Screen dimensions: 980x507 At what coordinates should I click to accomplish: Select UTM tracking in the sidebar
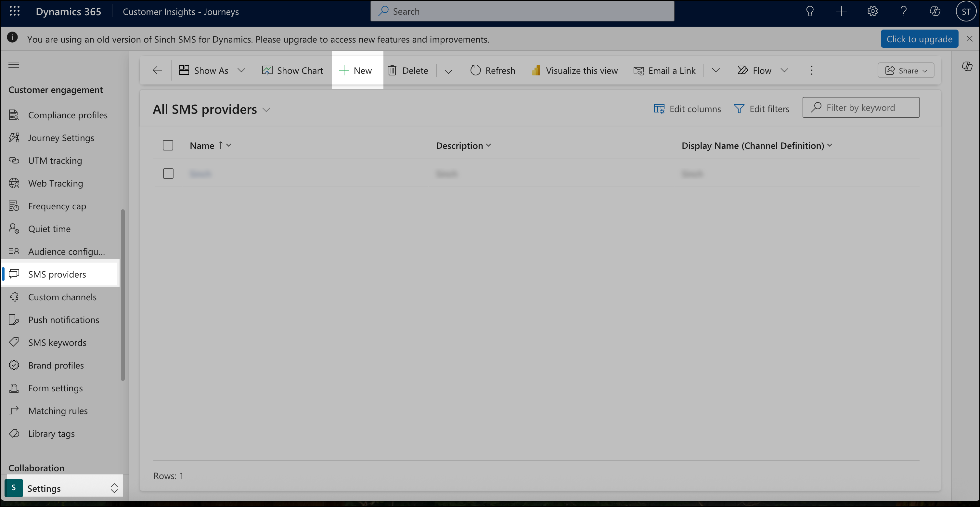click(x=55, y=160)
